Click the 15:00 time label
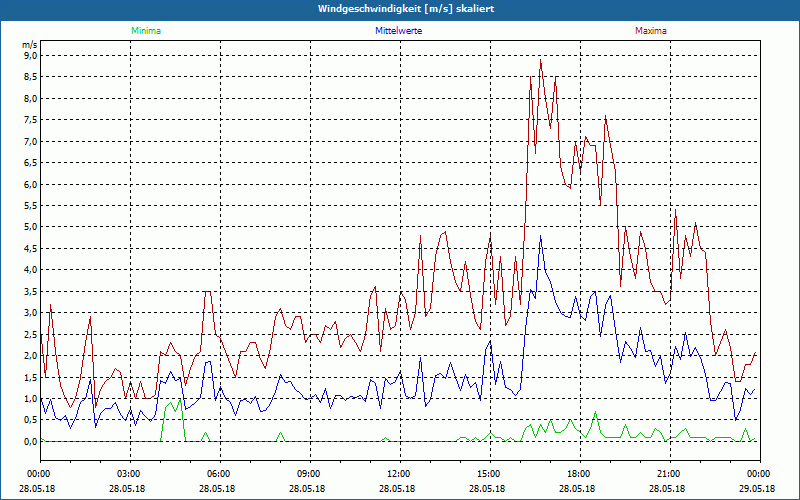The image size is (800, 500). (x=489, y=474)
